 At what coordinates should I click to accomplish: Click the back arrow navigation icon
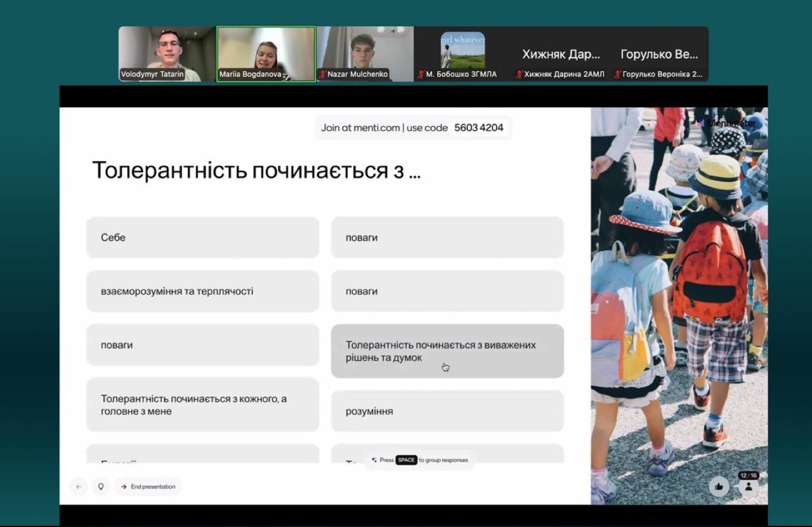click(79, 486)
